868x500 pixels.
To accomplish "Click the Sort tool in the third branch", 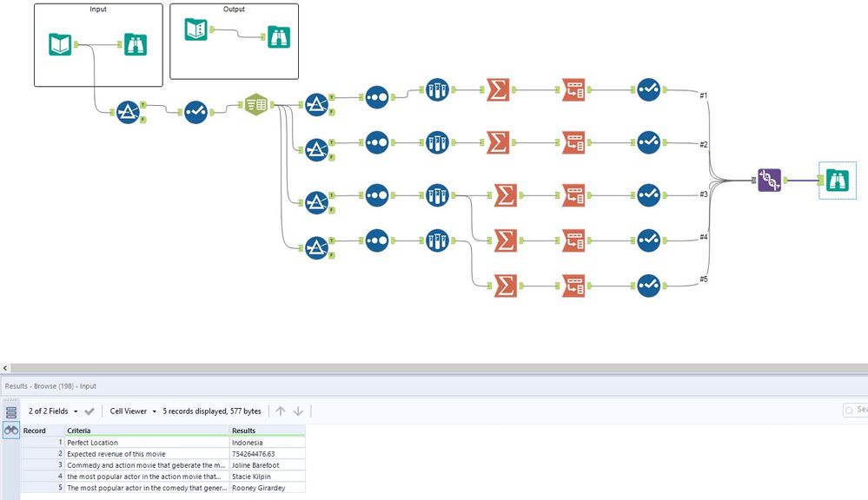I will click(377, 195).
